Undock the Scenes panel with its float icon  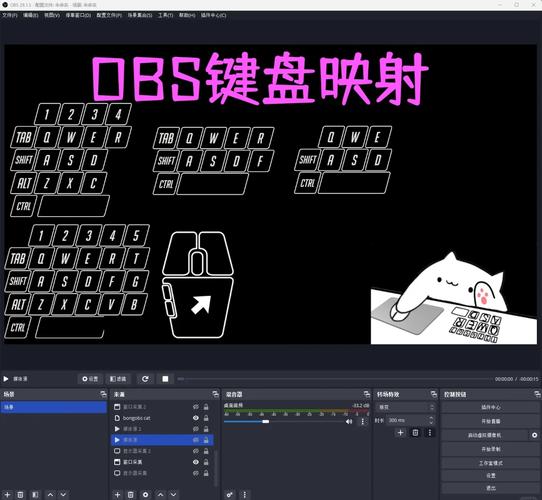(103, 394)
